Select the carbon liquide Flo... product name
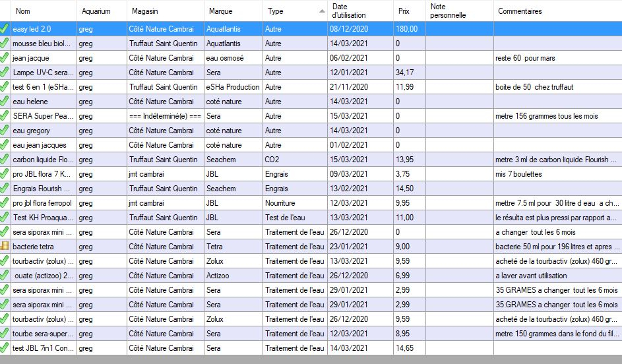This screenshot has height=364, width=622. [44, 160]
